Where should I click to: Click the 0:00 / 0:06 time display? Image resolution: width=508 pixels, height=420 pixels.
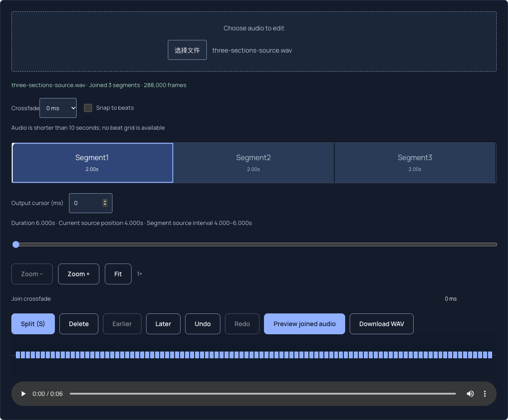[x=48, y=394]
